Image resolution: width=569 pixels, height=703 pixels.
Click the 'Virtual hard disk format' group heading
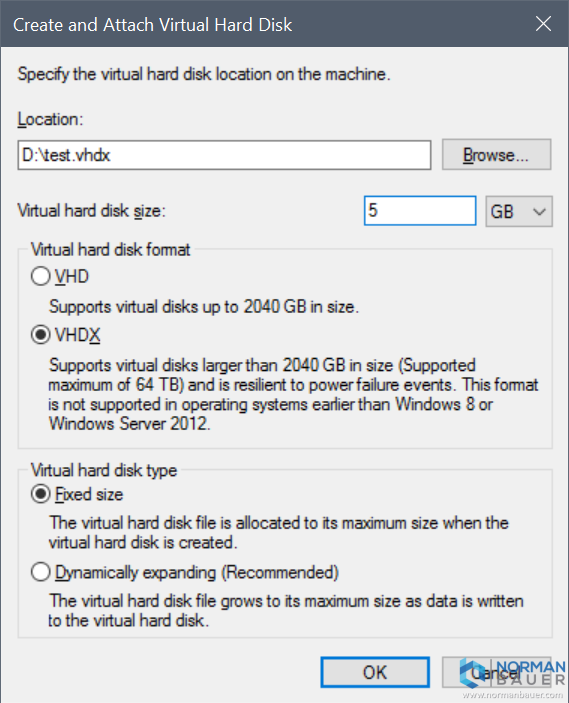110,250
